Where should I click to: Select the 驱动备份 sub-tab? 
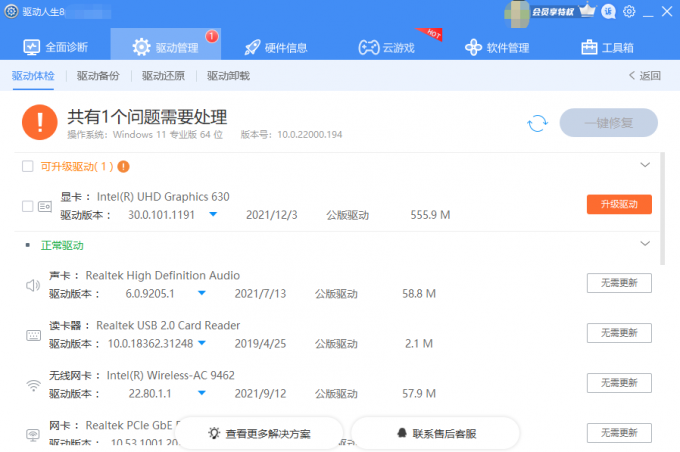click(x=98, y=76)
